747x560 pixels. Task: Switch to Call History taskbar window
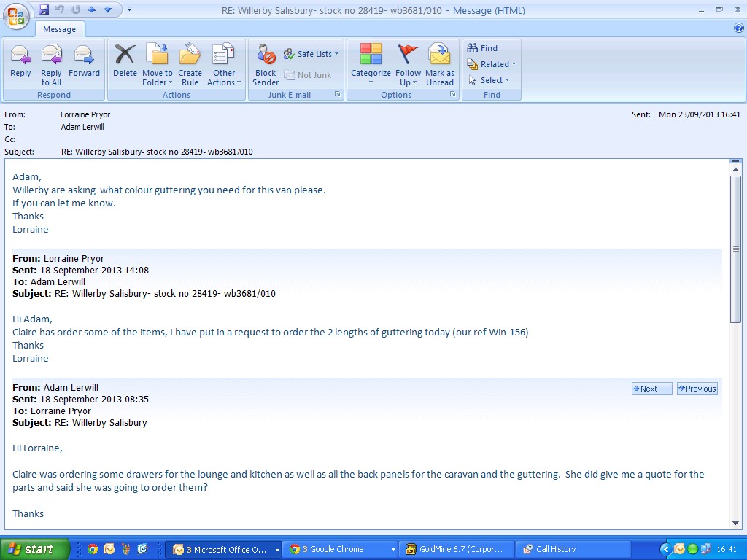573,550
